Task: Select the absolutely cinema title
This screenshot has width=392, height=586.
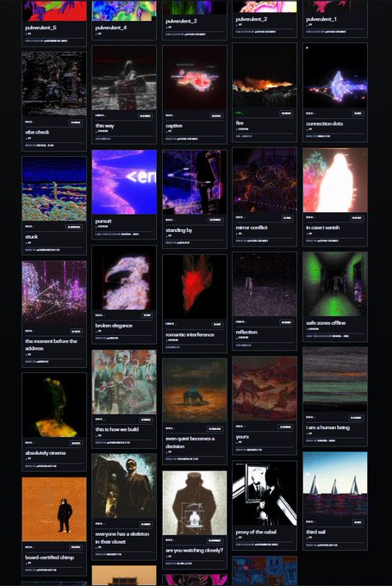Action: coord(45,453)
